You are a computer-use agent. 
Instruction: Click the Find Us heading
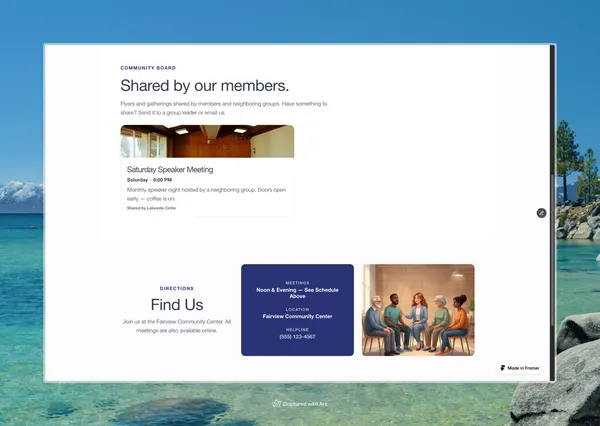(177, 305)
